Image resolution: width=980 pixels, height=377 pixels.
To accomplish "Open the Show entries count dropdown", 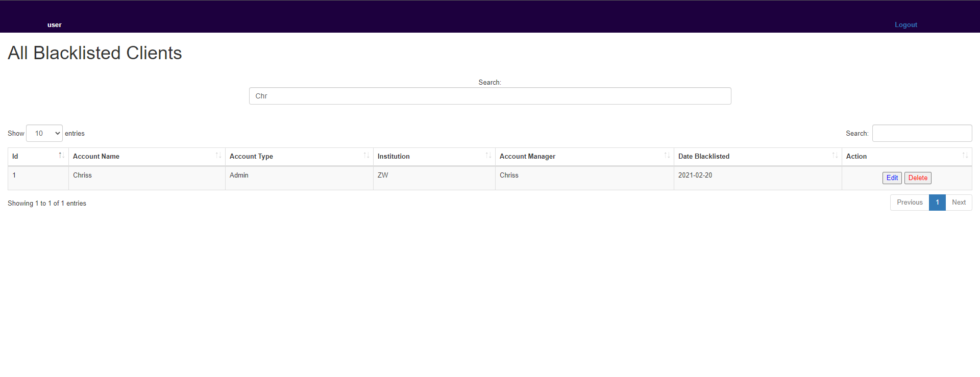I will coord(44,133).
